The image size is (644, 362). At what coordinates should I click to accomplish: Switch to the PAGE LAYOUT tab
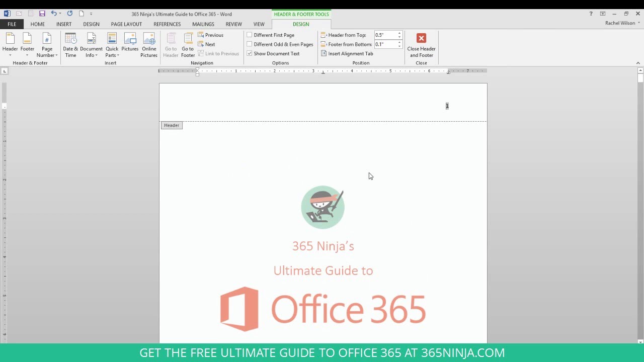[x=126, y=24]
